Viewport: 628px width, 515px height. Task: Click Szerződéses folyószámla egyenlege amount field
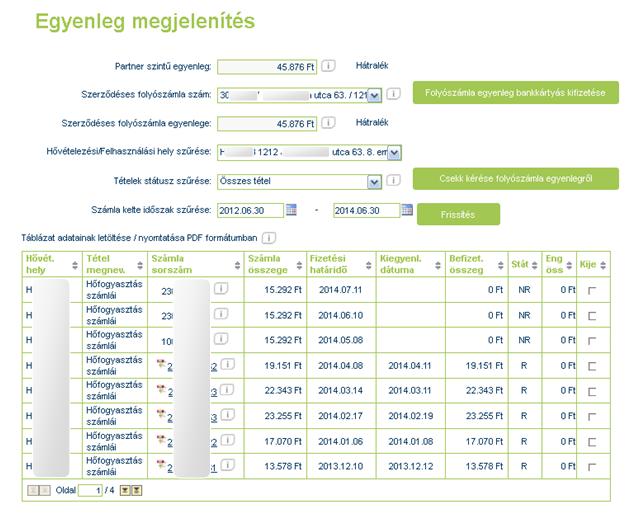(x=267, y=124)
